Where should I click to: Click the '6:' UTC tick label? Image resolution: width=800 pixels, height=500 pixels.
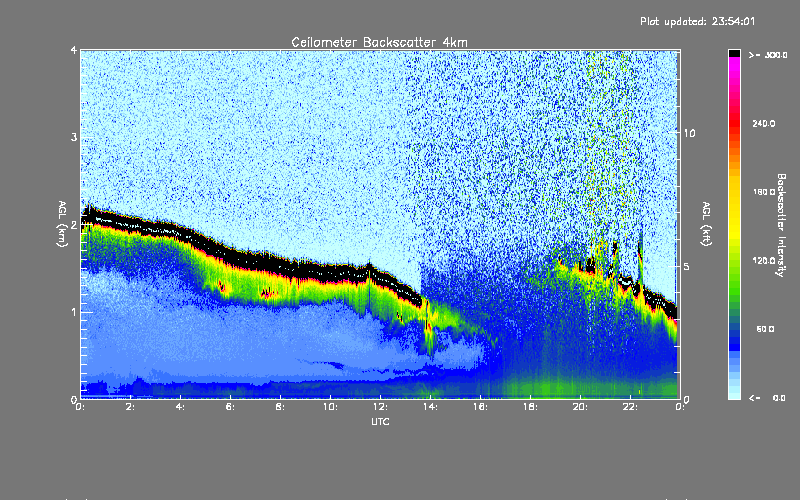231,407
